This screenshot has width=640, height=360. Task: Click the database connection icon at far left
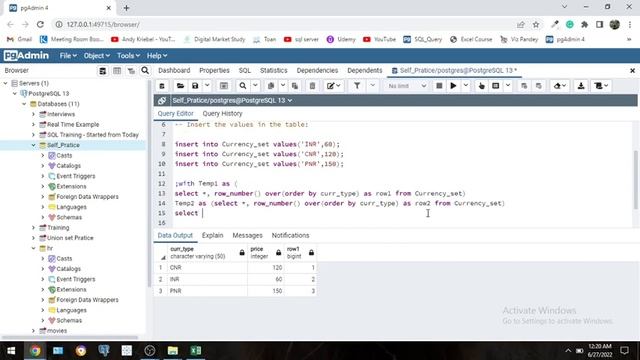pyautogui.click(x=162, y=86)
